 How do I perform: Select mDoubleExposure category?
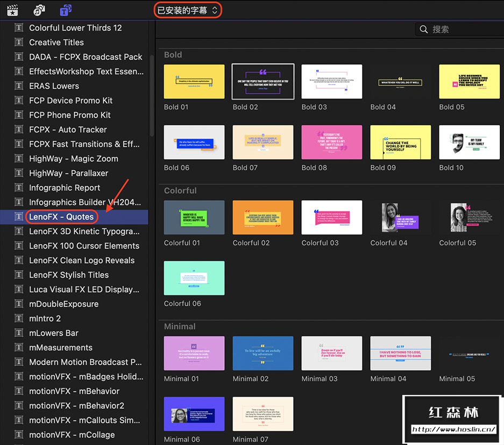click(74, 304)
